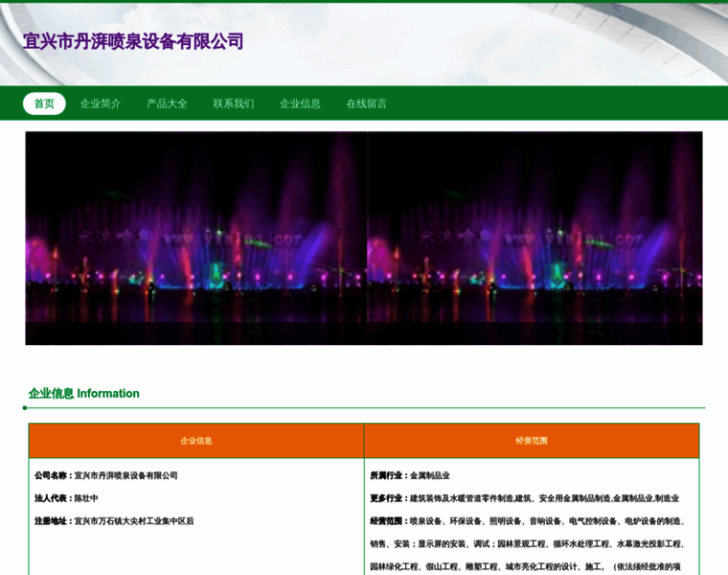This screenshot has height=575, width=728.
Task: Select the 所属行业：金属制品业 row
Action: click(x=410, y=475)
